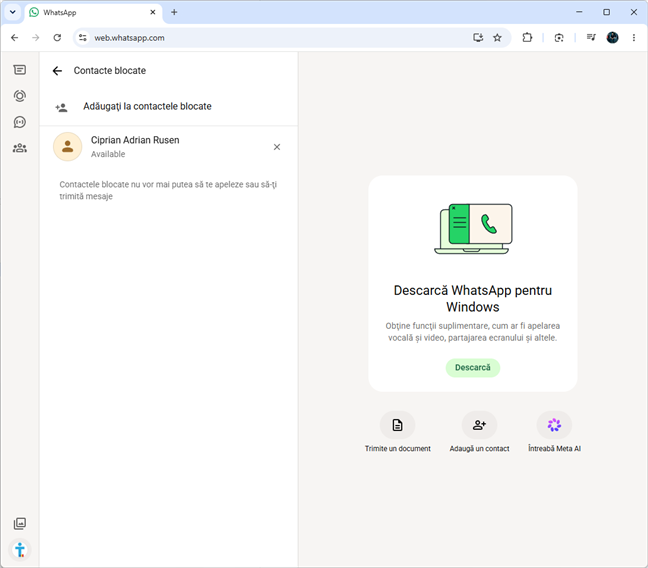Go back from Contacte blocate with arrow

coord(57,71)
